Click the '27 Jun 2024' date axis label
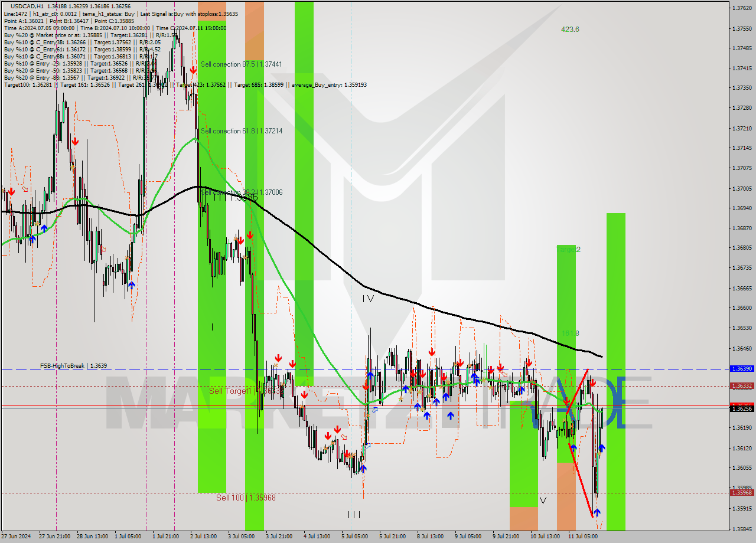 (x=16, y=537)
